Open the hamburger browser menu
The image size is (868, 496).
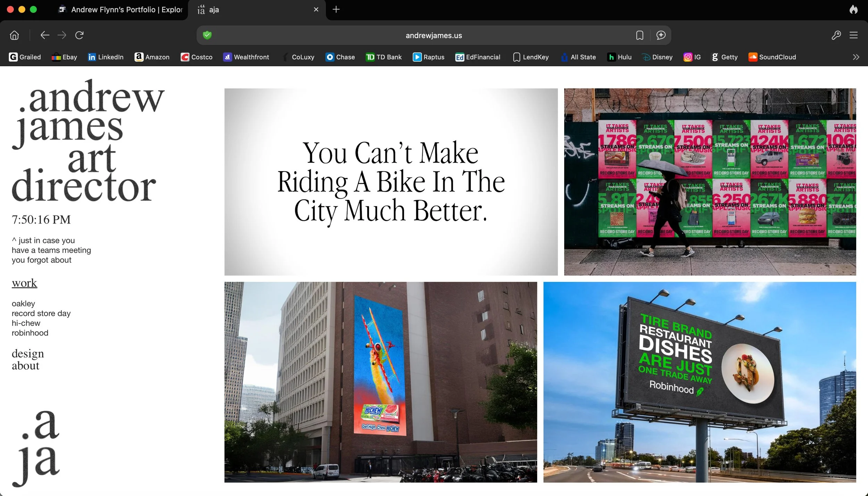(854, 35)
